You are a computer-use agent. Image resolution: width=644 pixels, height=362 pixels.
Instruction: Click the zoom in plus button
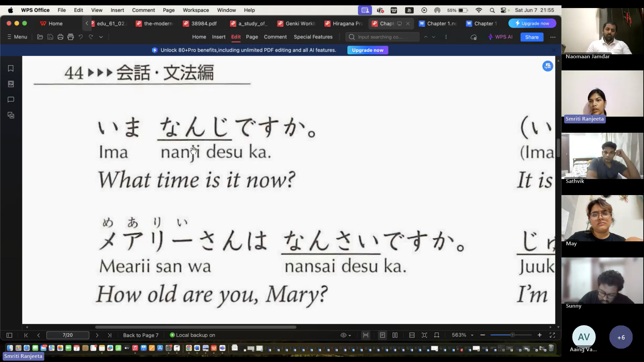(540, 335)
